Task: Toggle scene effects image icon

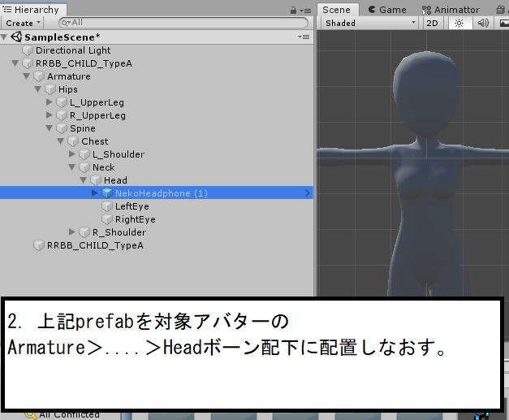Action: pos(503,23)
